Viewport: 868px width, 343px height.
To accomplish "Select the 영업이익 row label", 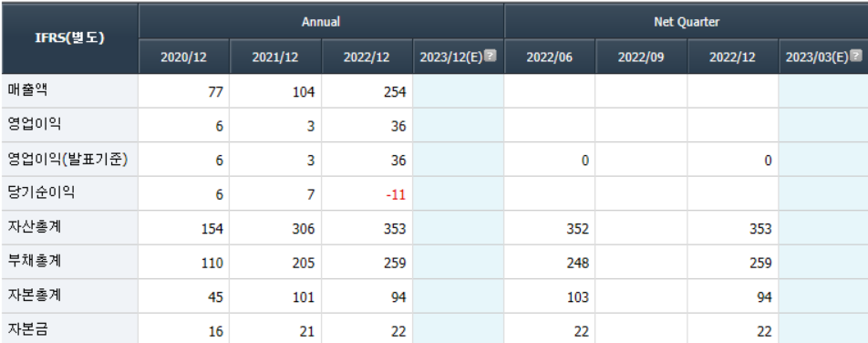I will (35, 125).
